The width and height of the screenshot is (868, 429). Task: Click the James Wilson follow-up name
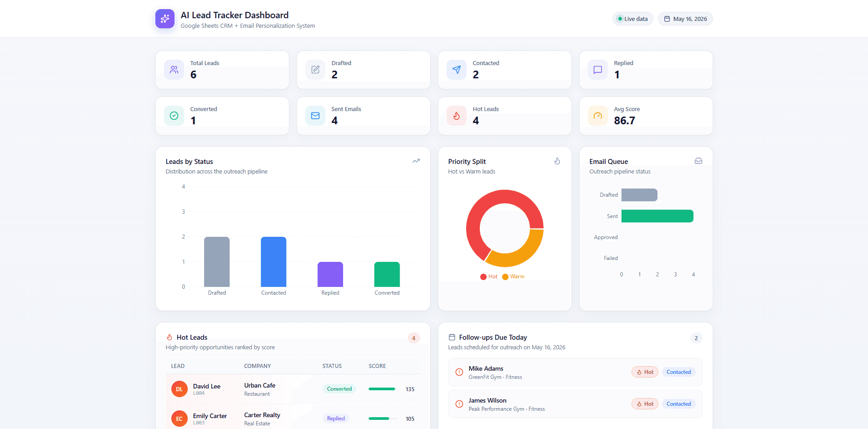[488, 400]
